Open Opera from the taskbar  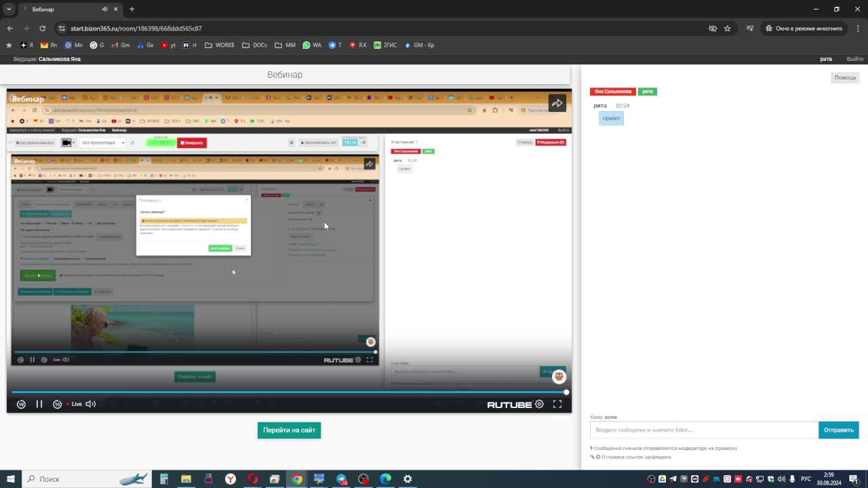[253, 479]
